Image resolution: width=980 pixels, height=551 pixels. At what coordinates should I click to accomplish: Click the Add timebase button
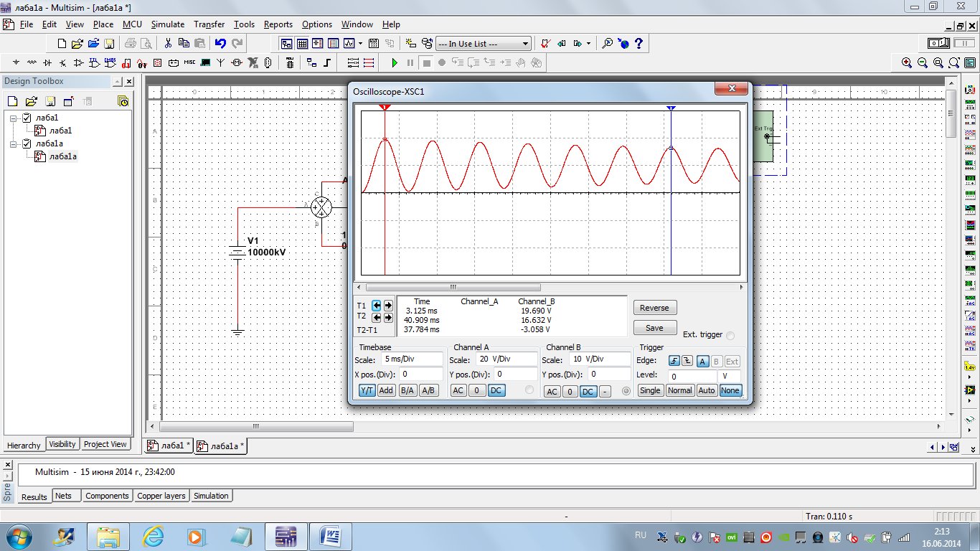point(386,390)
